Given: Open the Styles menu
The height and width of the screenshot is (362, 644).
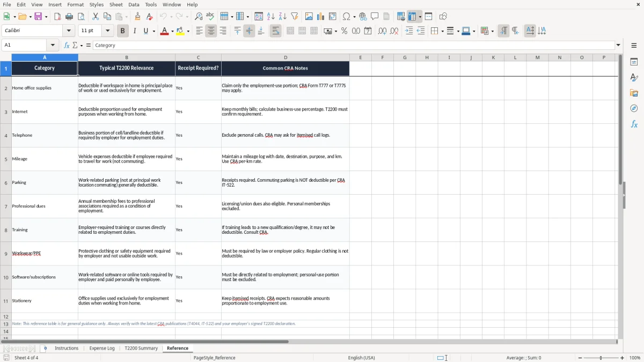Looking at the screenshot, I should tap(97, 4).
